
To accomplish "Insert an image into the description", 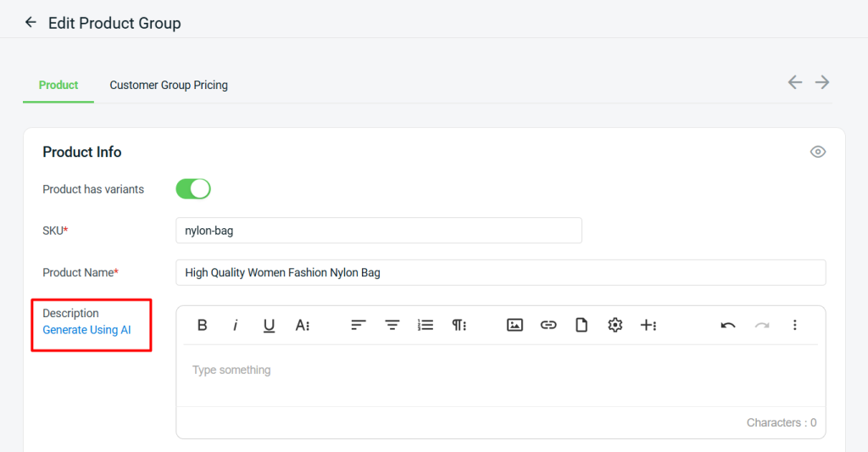I will click(x=515, y=325).
